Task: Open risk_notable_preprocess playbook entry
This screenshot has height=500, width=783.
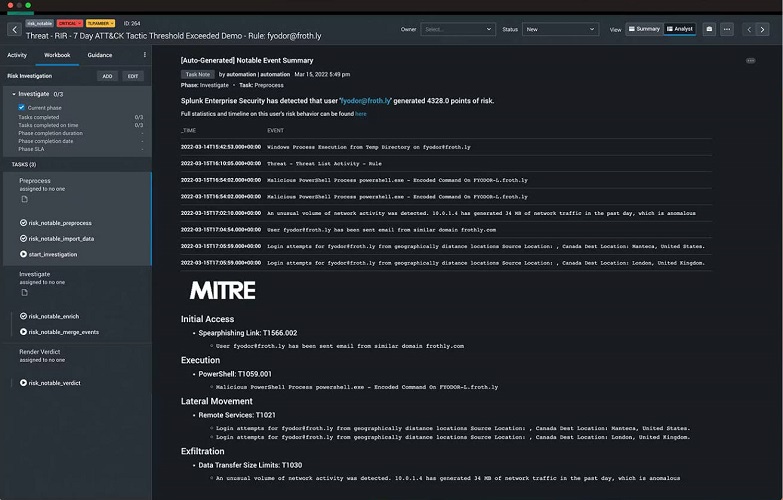Action: (x=60, y=223)
